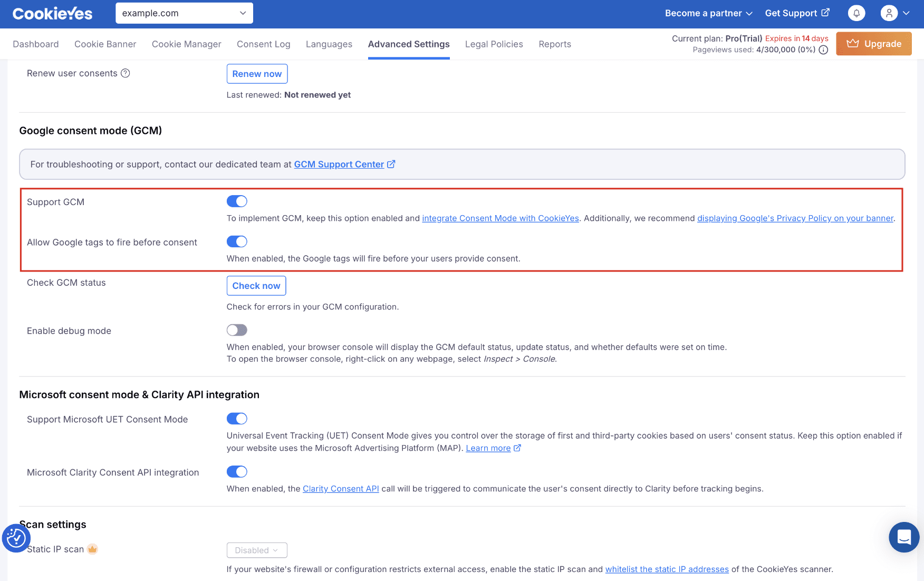Open the Consent Log tab
Screen dimensions: 924x581
[x=264, y=44]
